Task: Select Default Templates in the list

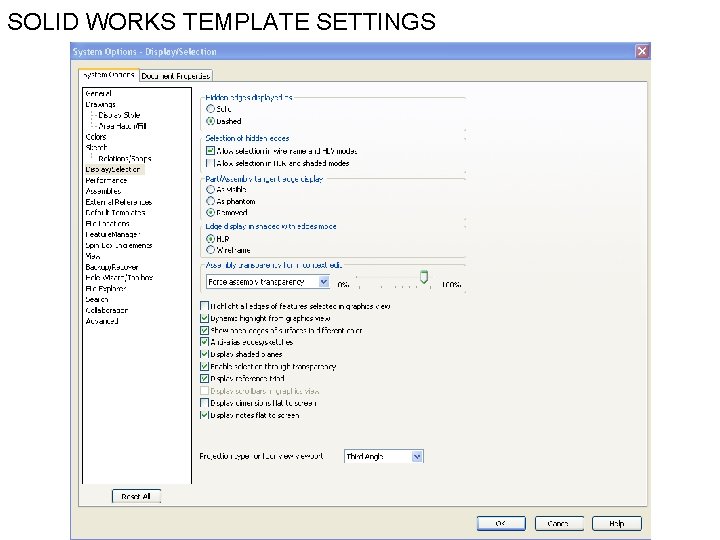Action: pos(115,213)
